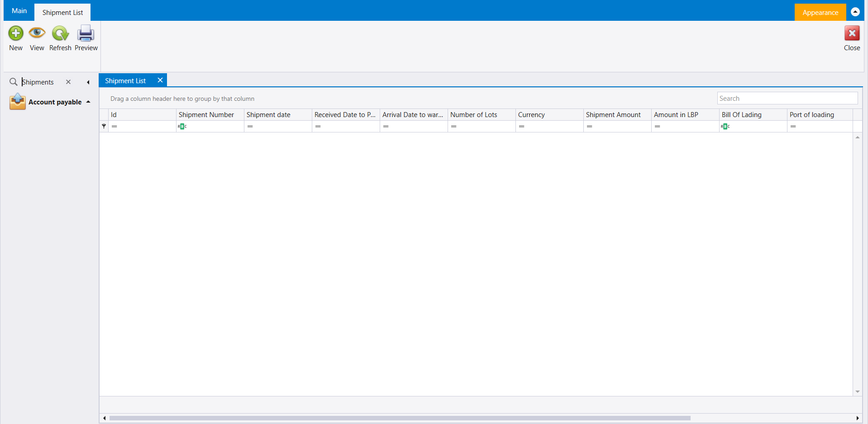Sort by Shipment date column header

[278, 115]
